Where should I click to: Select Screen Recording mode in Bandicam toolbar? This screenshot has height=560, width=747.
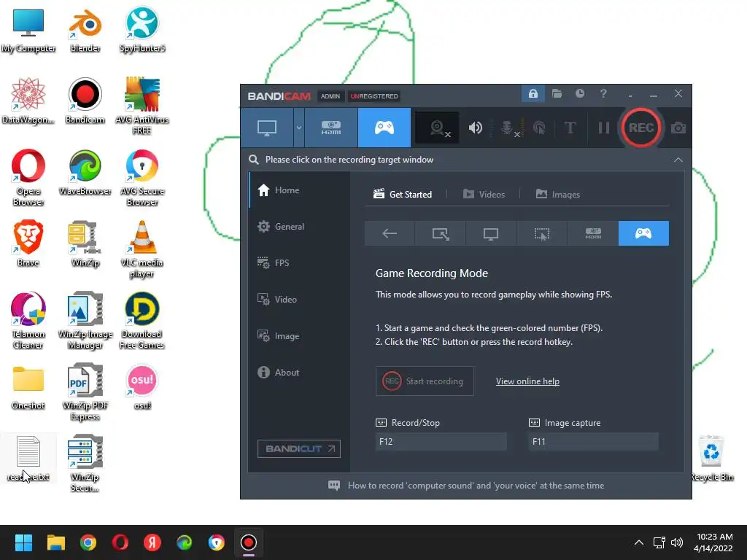tap(267, 128)
